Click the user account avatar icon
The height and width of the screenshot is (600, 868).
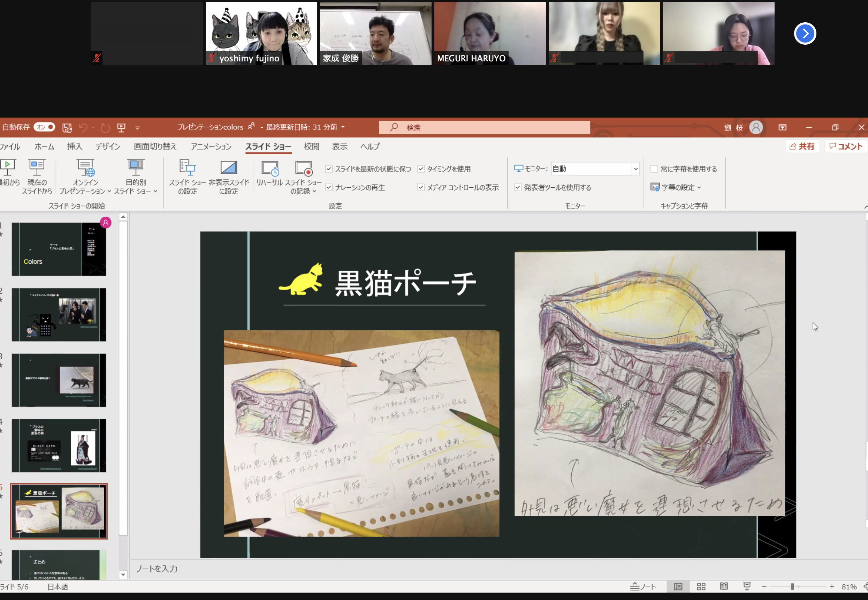click(x=756, y=127)
